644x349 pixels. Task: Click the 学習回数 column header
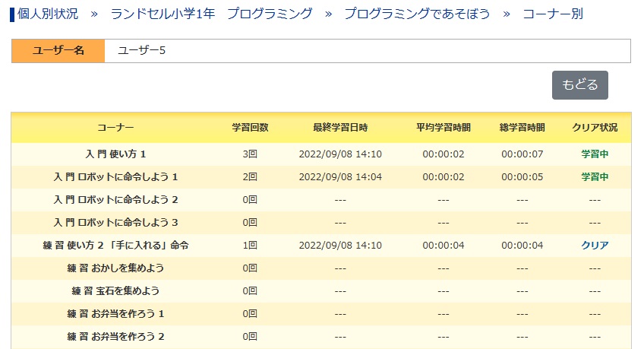250,128
